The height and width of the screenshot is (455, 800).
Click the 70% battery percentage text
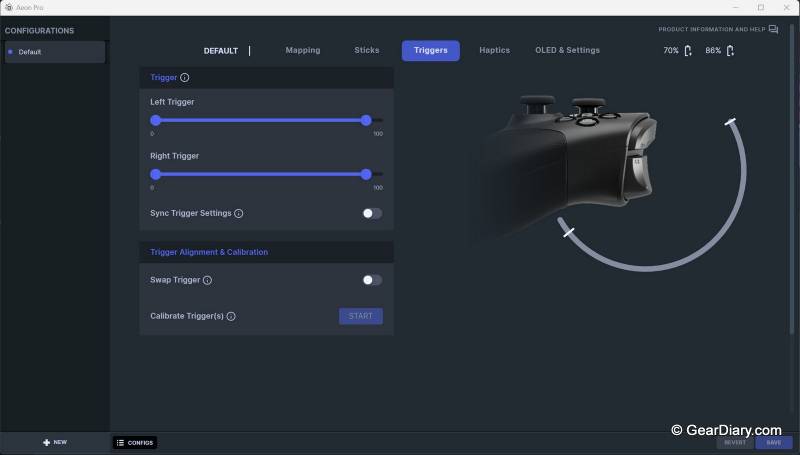(671, 50)
